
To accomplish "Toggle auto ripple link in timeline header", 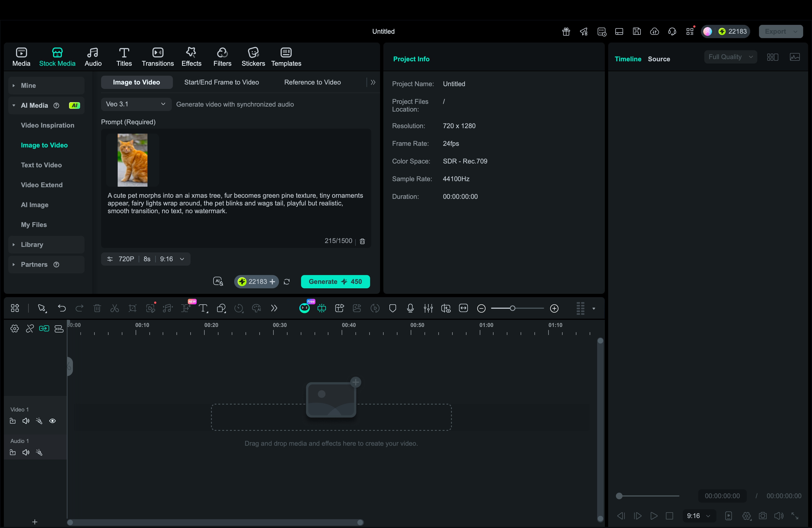I will coord(44,328).
